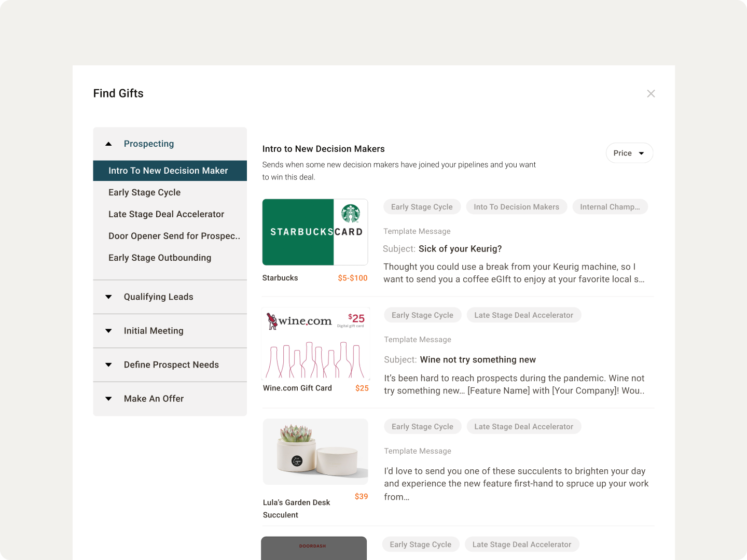Click the Find Gifts heading

tap(118, 93)
